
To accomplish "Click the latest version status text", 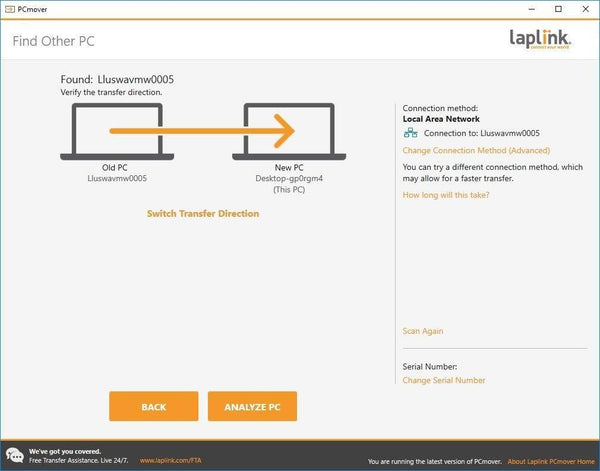I will (x=435, y=462).
